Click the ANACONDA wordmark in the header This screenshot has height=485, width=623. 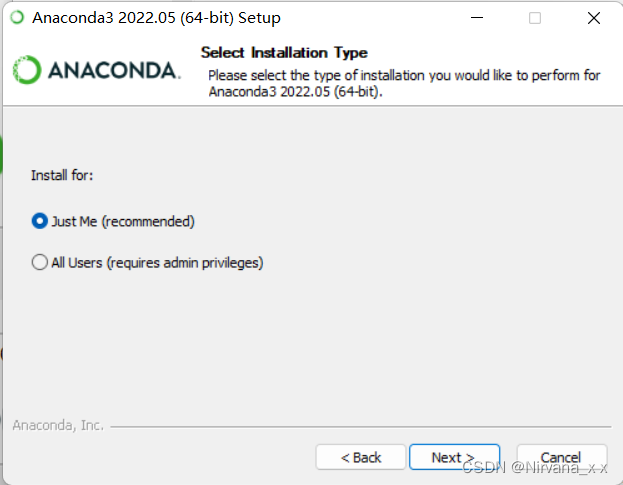tap(112, 71)
